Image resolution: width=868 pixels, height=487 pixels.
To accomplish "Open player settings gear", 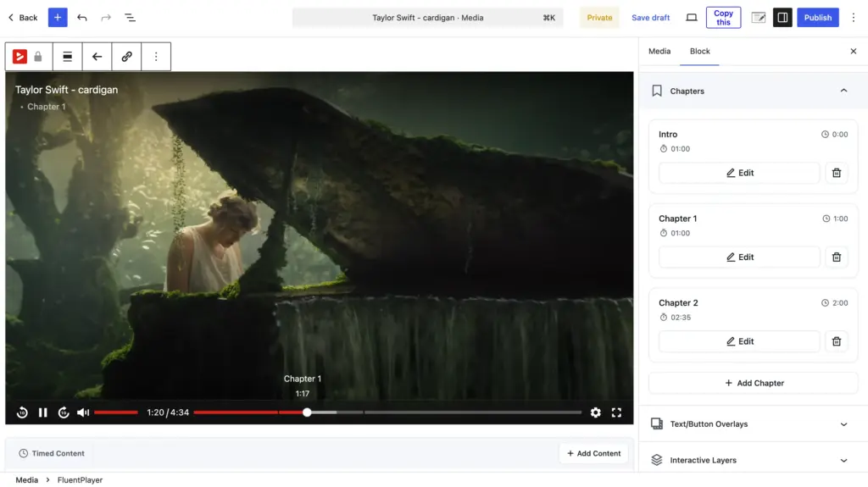I will tap(596, 412).
